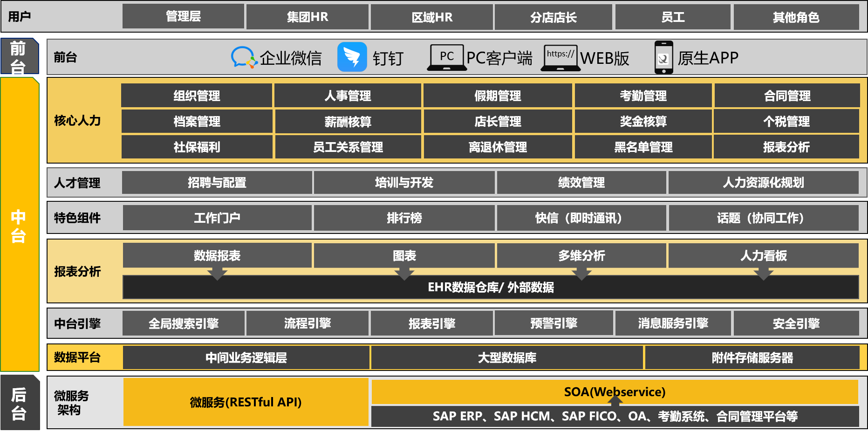Click the 店长管理 module
868x432 pixels.
click(x=498, y=121)
